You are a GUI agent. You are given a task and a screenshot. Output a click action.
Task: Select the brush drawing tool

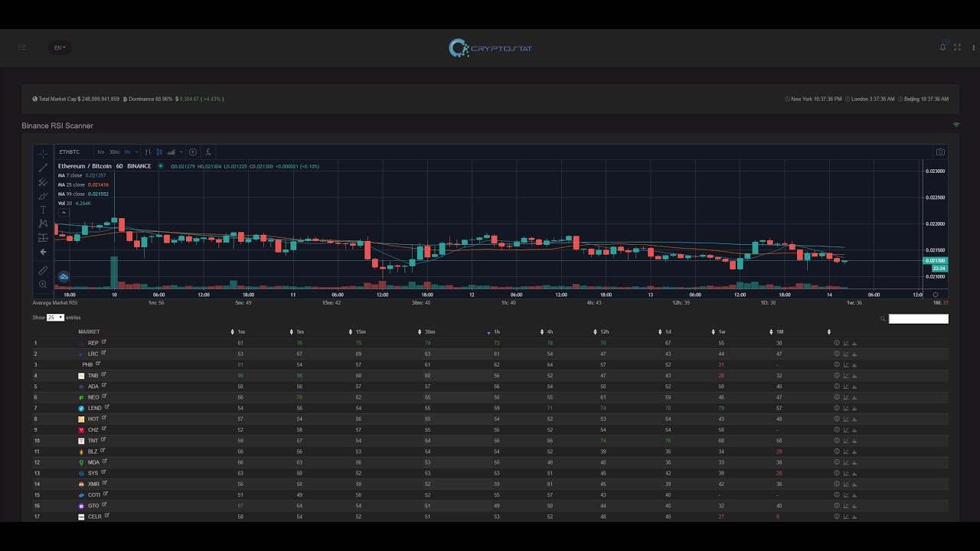pos(43,196)
